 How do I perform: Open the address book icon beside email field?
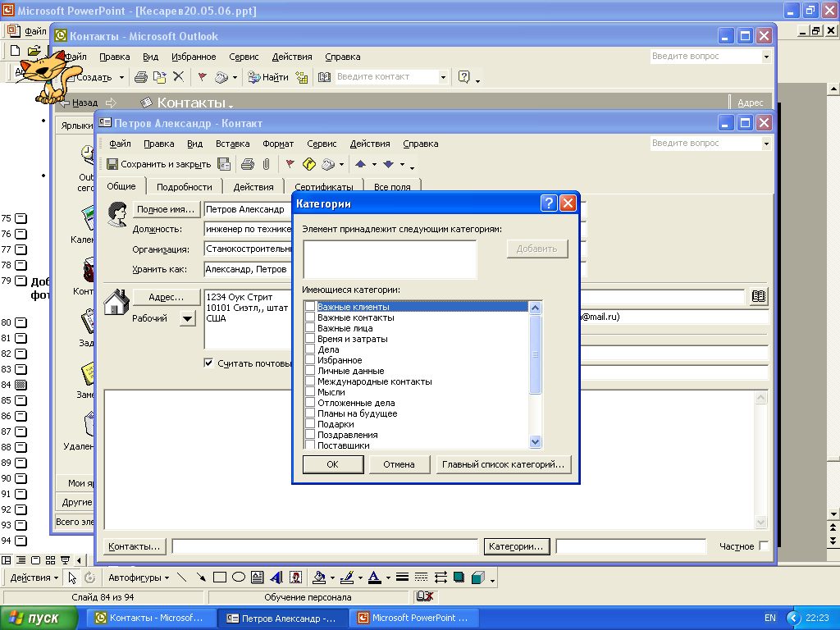point(759,296)
